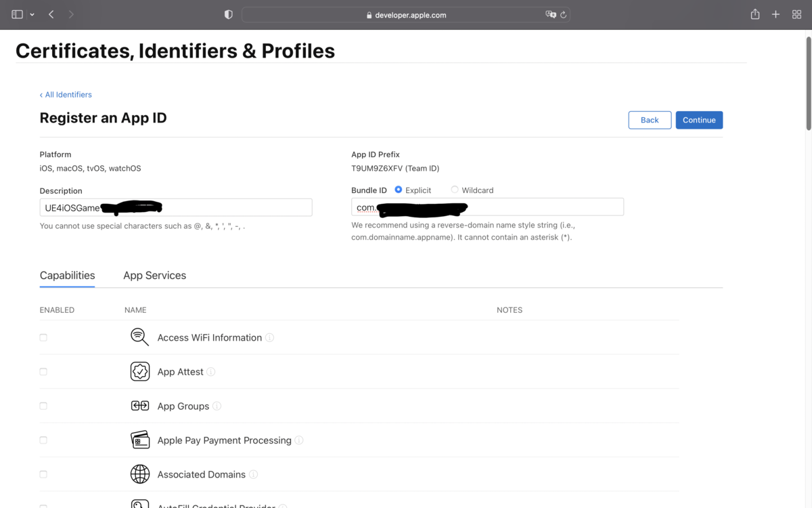Reload the page with the refresh icon
Viewport: 812px width, 508px height.
(563, 14)
